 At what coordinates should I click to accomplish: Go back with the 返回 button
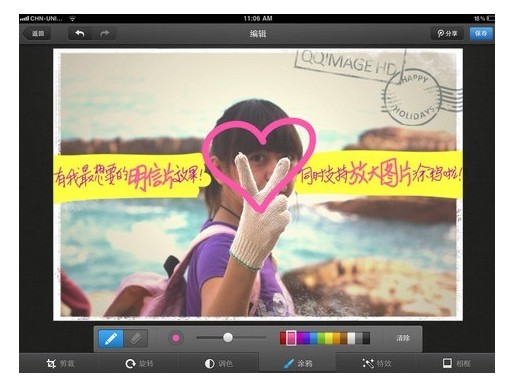coord(37,34)
